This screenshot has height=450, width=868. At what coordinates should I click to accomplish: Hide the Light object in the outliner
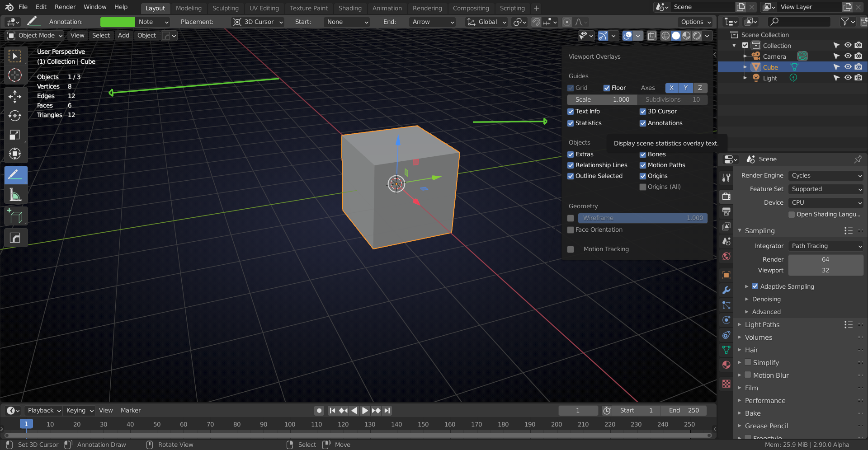[x=848, y=78]
